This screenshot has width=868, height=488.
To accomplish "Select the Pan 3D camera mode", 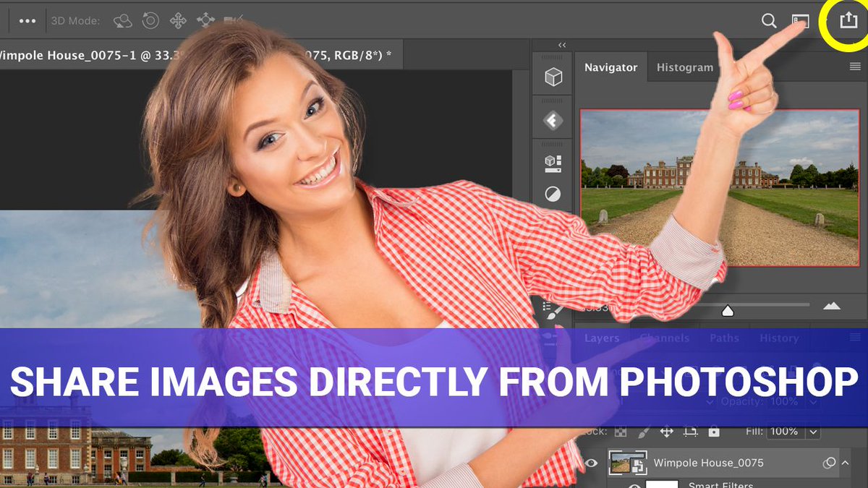I will pos(178,21).
